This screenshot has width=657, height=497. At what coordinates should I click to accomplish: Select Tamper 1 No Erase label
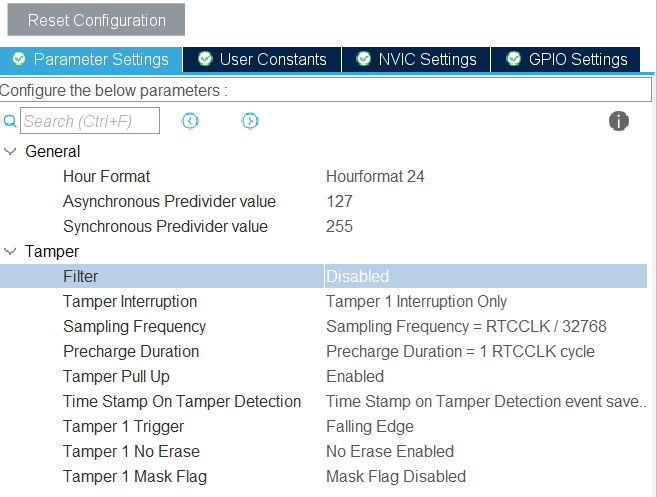point(132,451)
